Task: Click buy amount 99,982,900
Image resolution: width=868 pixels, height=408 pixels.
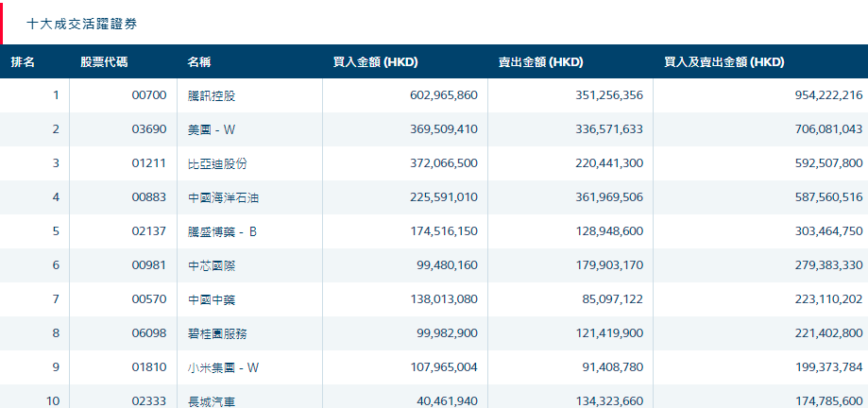Action: 447,333
